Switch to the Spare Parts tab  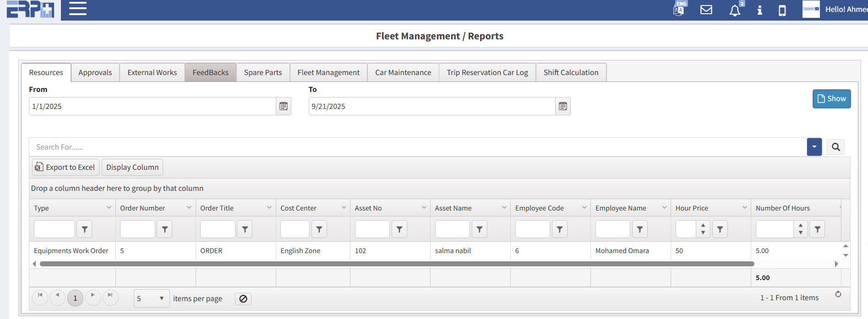(263, 72)
